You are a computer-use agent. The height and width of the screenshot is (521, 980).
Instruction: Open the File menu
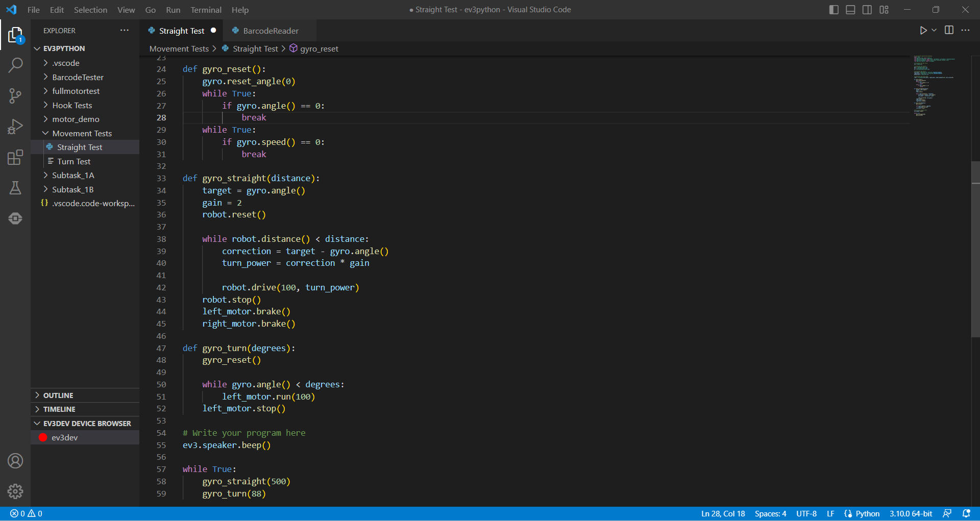(x=33, y=10)
